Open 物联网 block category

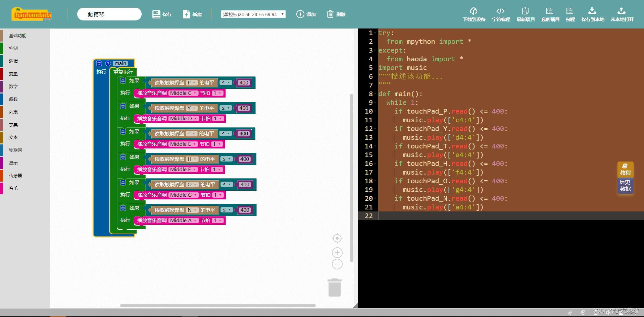[x=15, y=150]
